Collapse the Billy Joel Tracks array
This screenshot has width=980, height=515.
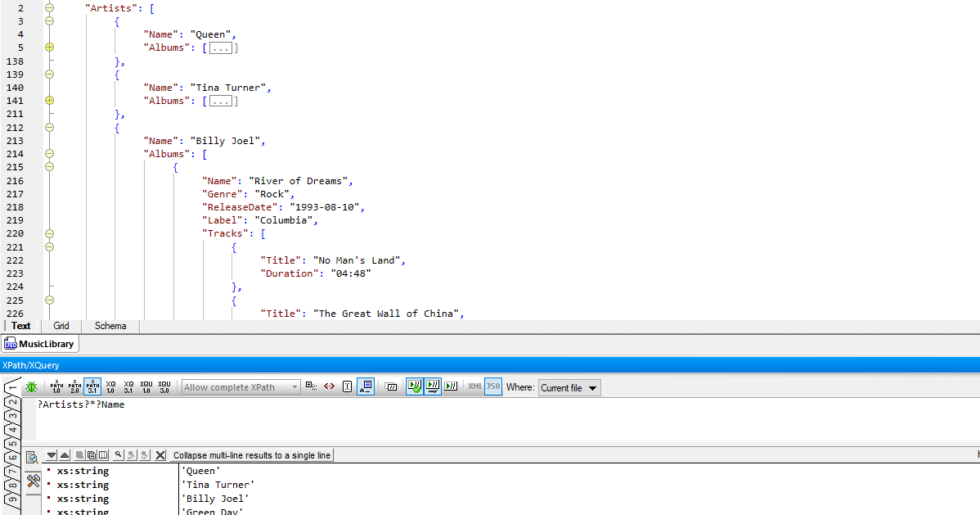point(49,233)
